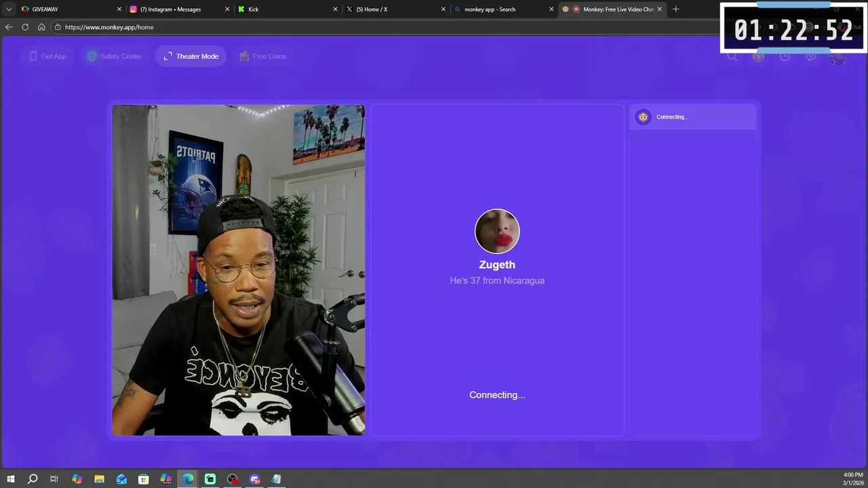Open the Safety Center shield icon
868x488 pixels.
(92, 56)
